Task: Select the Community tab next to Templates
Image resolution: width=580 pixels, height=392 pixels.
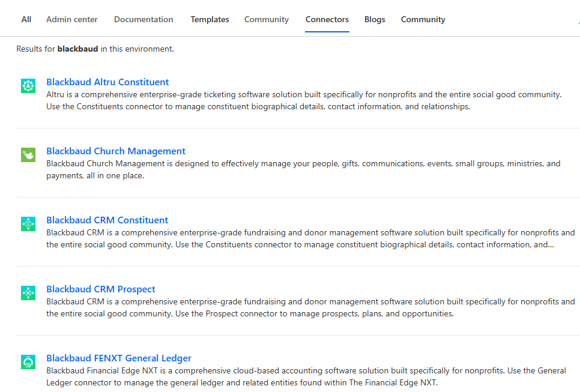Action: [267, 19]
